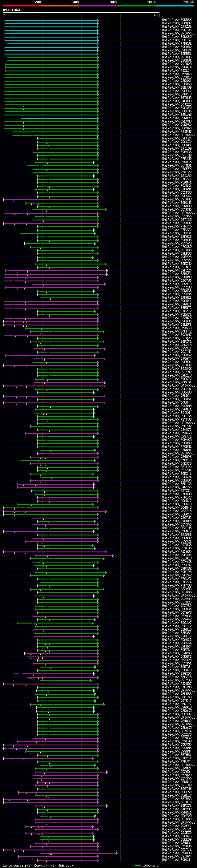Viewport: 197px width, 868px height.
Task: Select the UniRef100_A2ZLI4 label
Action: click(x=177, y=71)
